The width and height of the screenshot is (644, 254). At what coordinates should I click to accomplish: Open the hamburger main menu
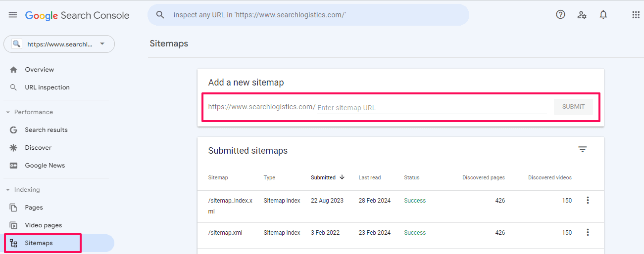pyautogui.click(x=13, y=15)
